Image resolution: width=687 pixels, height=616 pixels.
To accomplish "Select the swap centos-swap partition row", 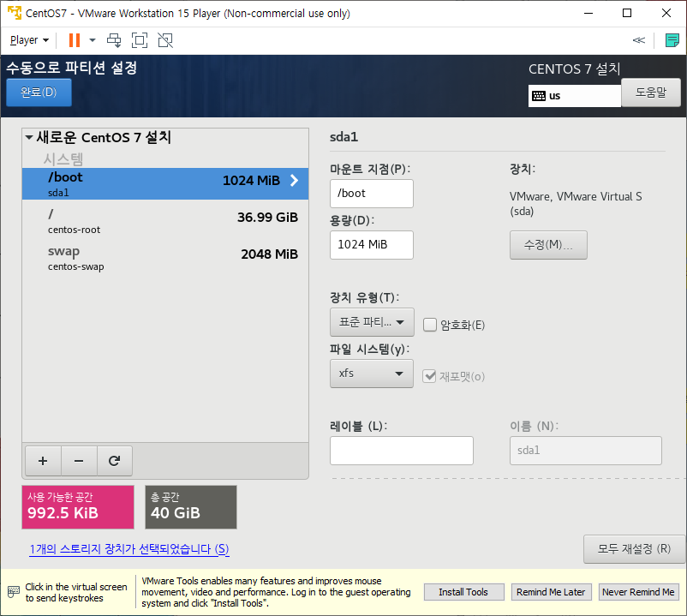I will 165,258.
